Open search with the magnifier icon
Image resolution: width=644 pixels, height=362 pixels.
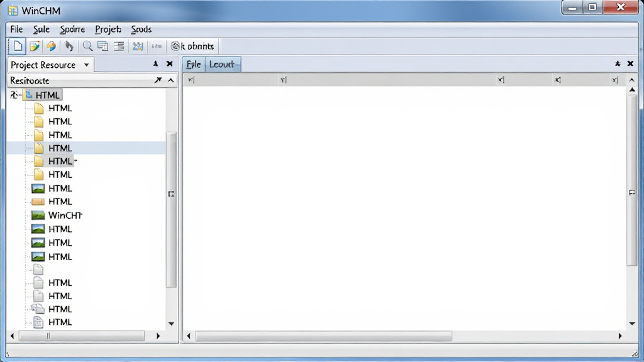87,46
